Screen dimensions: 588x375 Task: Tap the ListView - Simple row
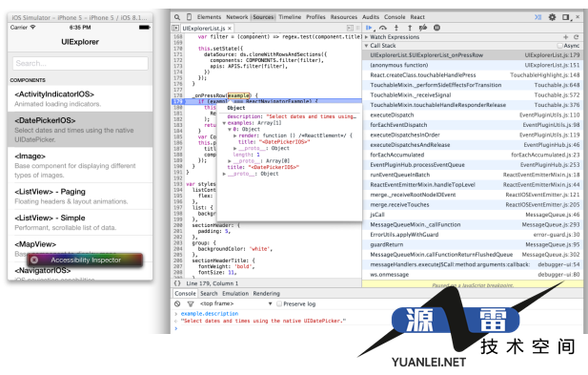click(80, 222)
